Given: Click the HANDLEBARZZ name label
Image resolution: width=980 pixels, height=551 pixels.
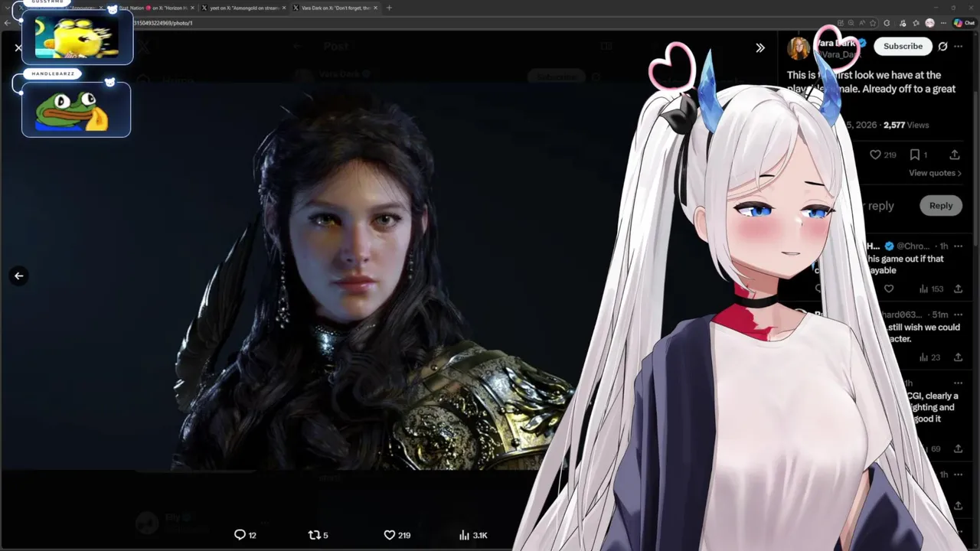Looking at the screenshot, I should 53,73.
